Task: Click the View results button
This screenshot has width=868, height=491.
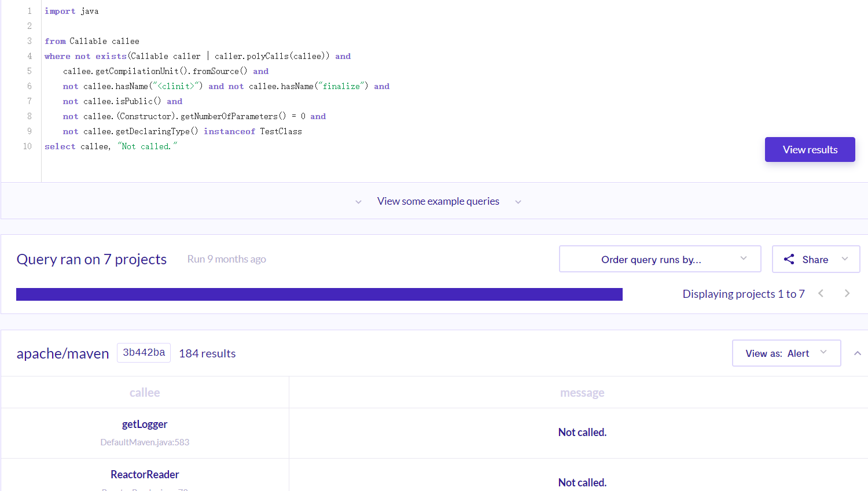Action: pyautogui.click(x=810, y=149)
